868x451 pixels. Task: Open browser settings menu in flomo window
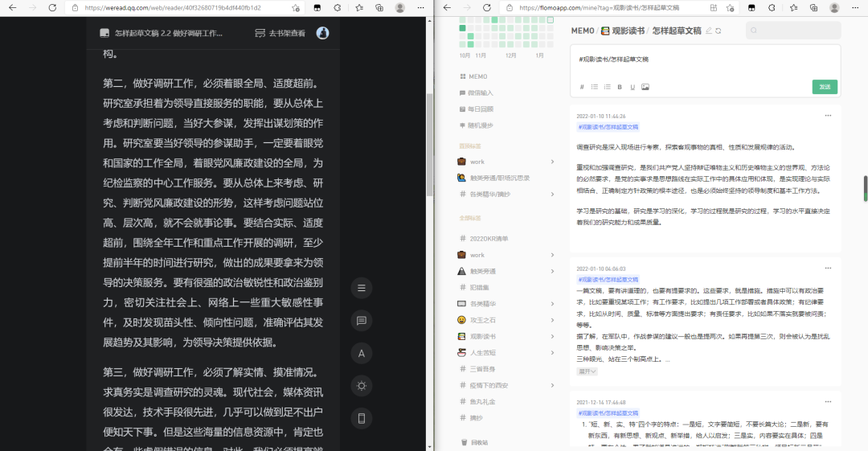tap(855, 8)
